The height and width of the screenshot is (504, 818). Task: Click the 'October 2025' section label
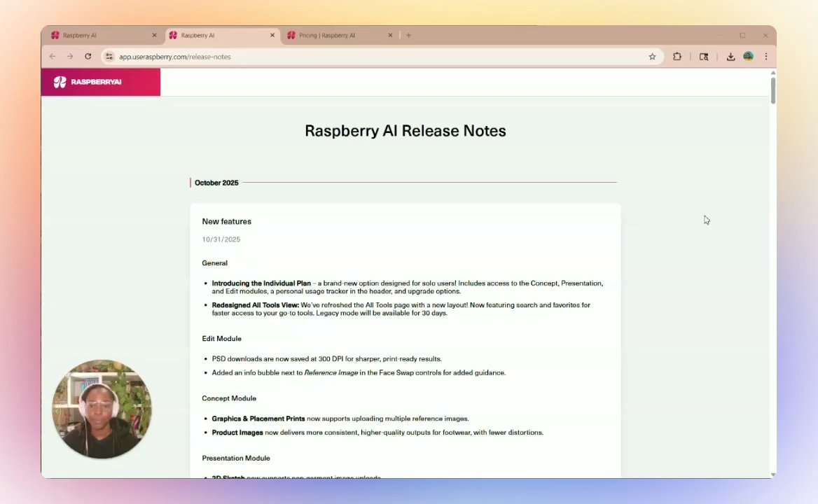click(x=216, y=183)
